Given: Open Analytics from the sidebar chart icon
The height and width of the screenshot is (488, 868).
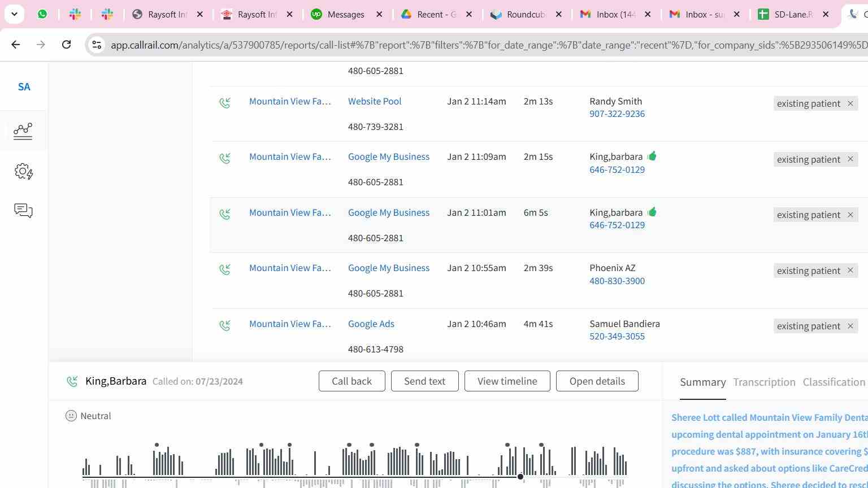Looking at the screenshot, I should [x=23, y=131].
